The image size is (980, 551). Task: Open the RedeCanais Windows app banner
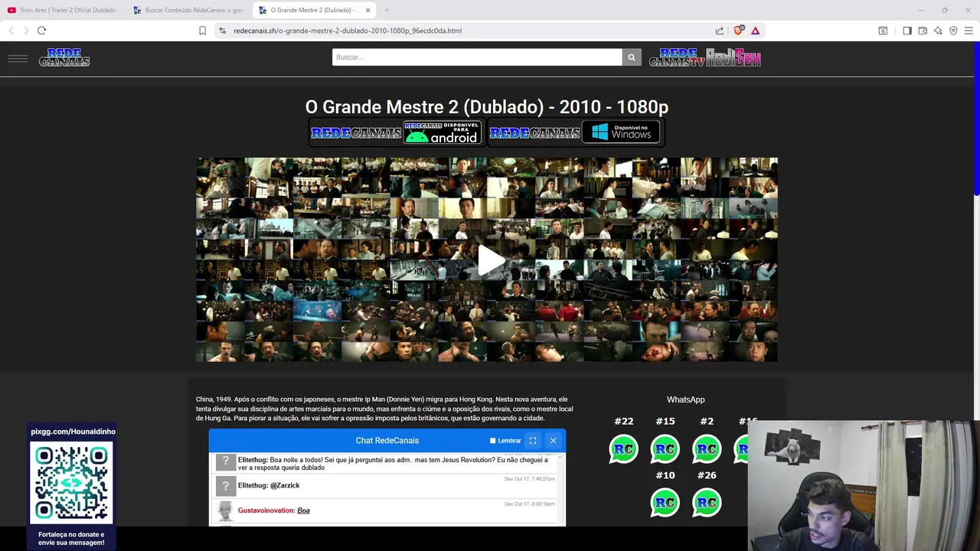[575, 133]
